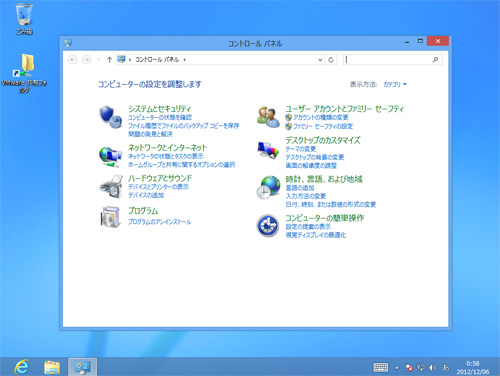Open Hardware and Sound printer icon

[x=111, y=187]
